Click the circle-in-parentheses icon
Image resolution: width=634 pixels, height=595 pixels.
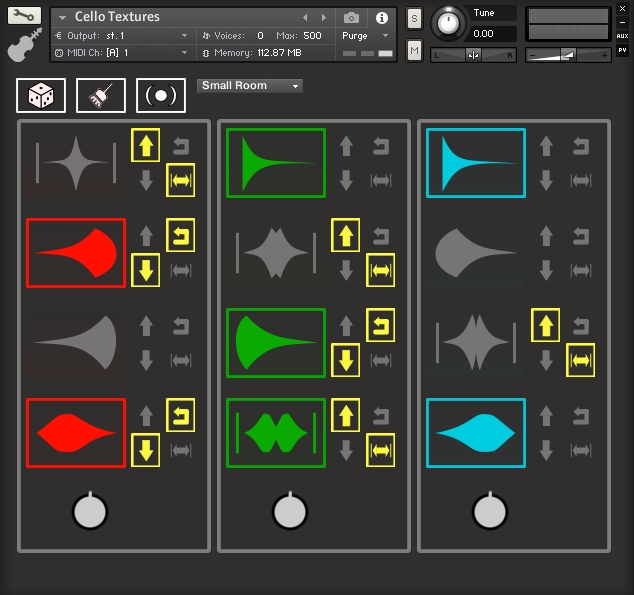coord(161,95)
